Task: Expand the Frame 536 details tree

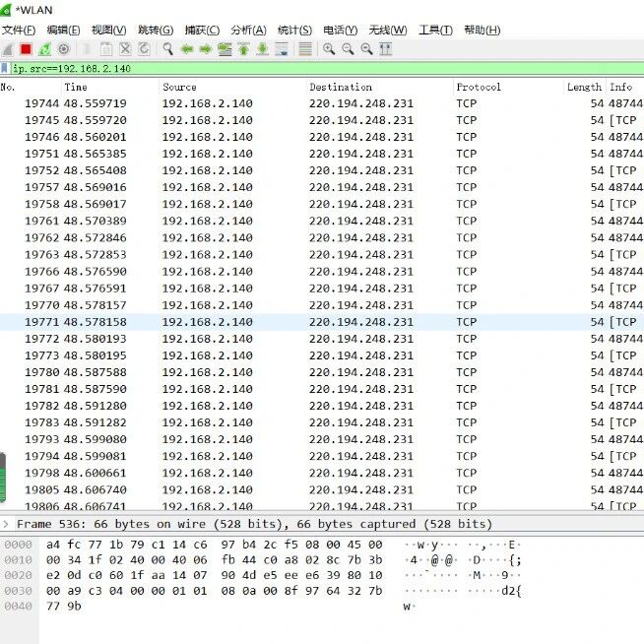Action: (x=7, y=524)
